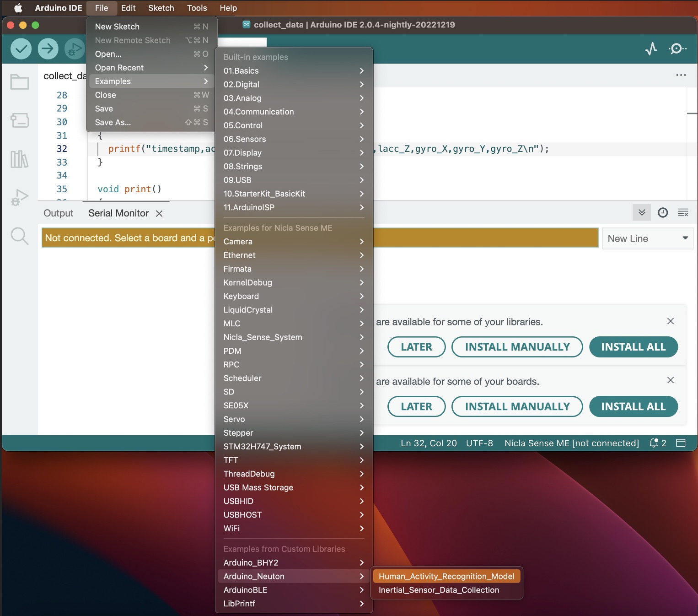The height and width of the screenshot is (616, 698).
Task: Clear the Serial Monitor output
Action: (x=683, y=212)
